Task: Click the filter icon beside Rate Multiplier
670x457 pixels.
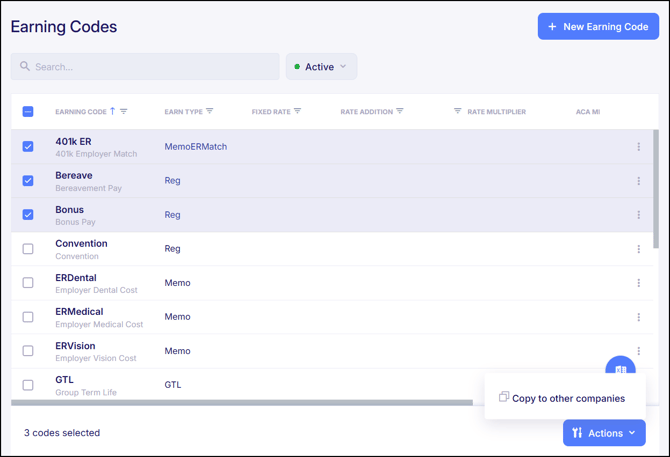Action: [x=458, y=112]
